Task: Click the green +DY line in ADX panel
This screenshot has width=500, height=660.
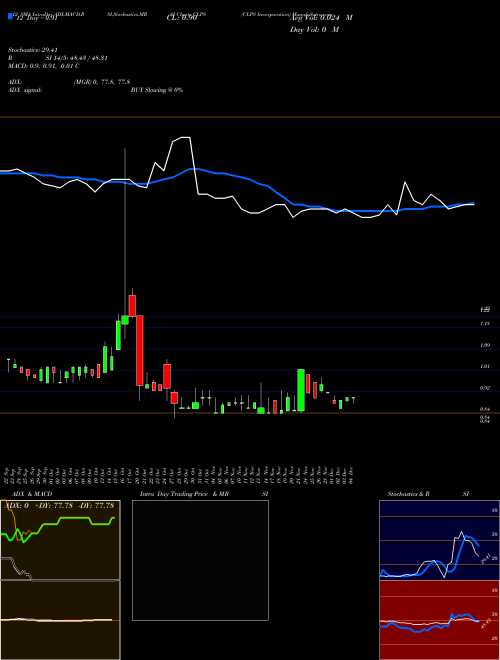Action: (76, 518)
